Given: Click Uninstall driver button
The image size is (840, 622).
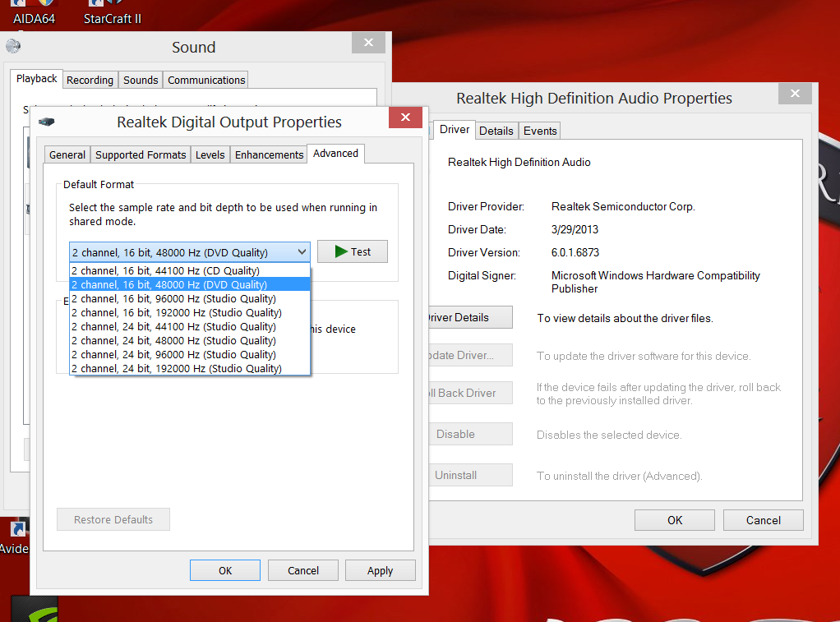Looking at the screenshot, I should point(470,475).
